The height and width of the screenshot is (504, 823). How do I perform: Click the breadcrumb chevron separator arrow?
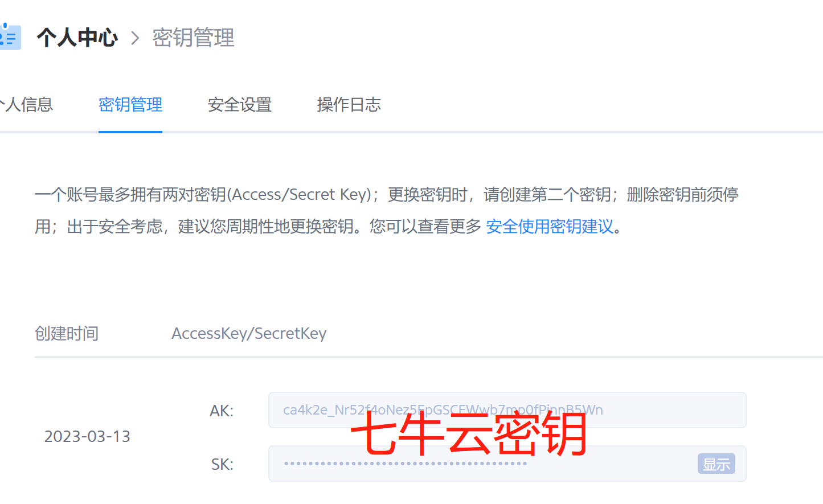click(x=135, y=38)
